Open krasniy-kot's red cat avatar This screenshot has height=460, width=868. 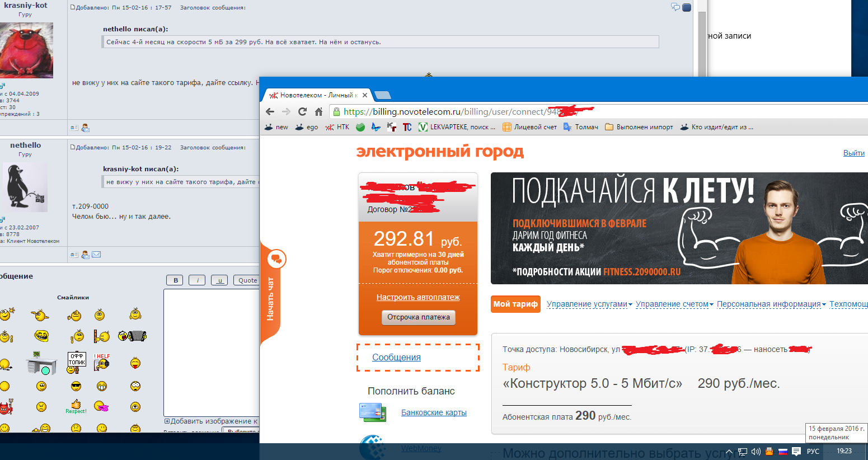(26, 50)
